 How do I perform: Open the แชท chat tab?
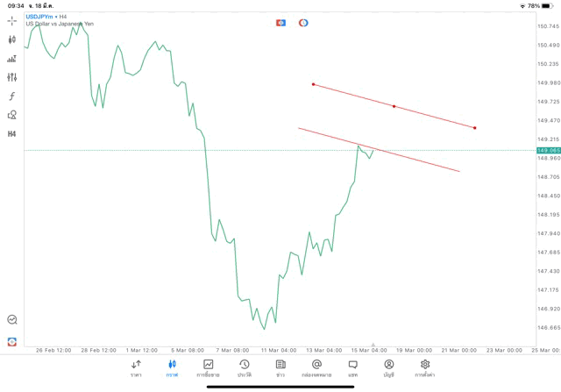[352, 368]
